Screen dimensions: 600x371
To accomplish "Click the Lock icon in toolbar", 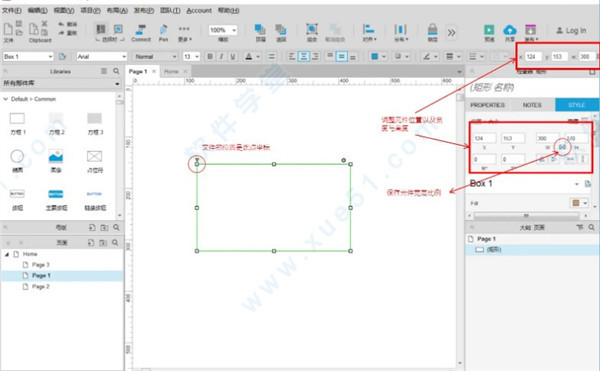I will (432, 29).
